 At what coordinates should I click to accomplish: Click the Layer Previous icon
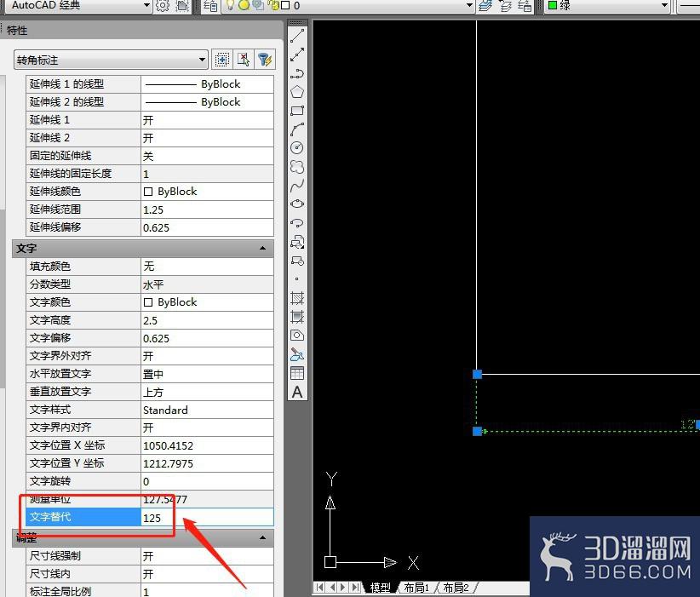505,5
